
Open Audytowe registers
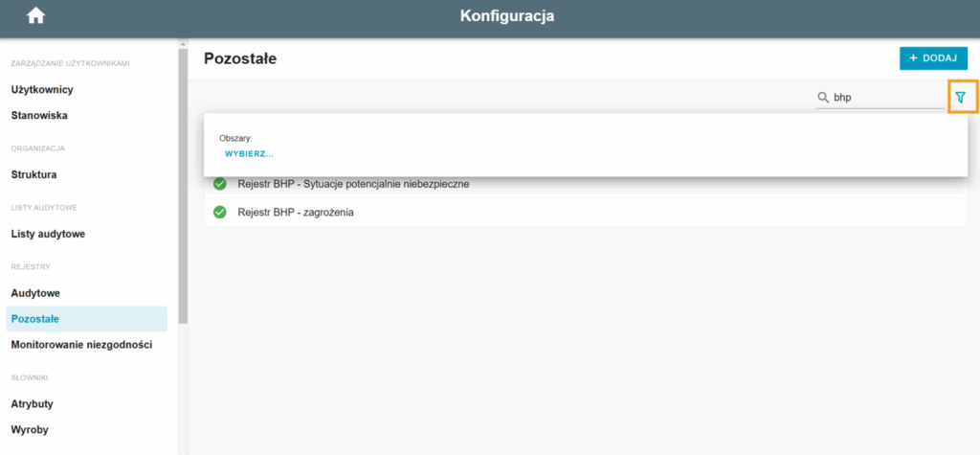pos(35,293)
